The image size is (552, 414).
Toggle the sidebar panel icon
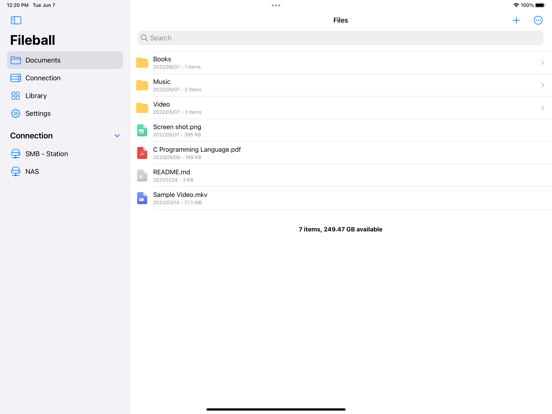coord(16,20)
